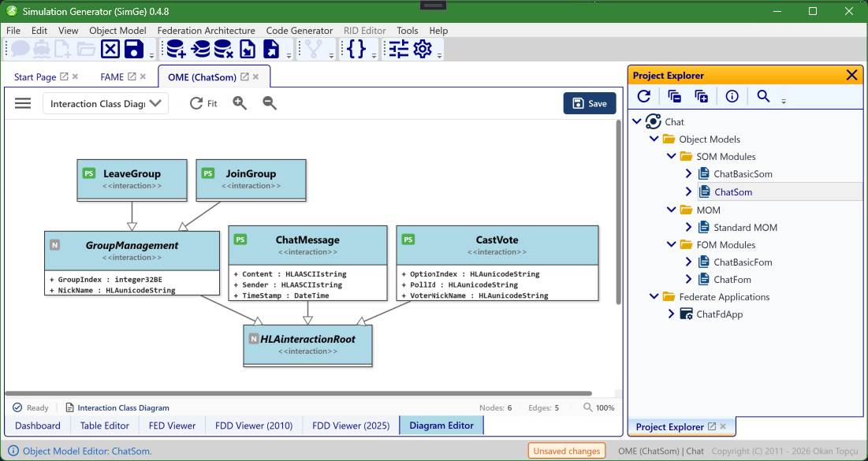Open the Start Page tab
The height and width of the screenshot is (461, 868).
(35, 77)
